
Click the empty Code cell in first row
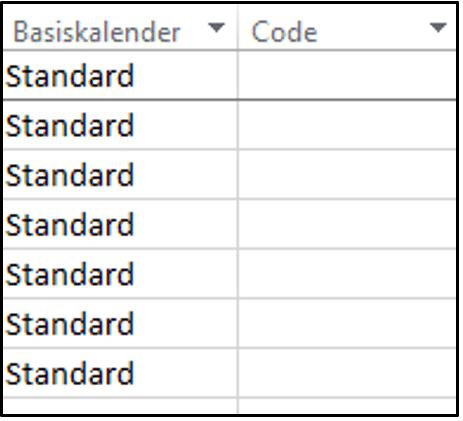click(347, 75)
